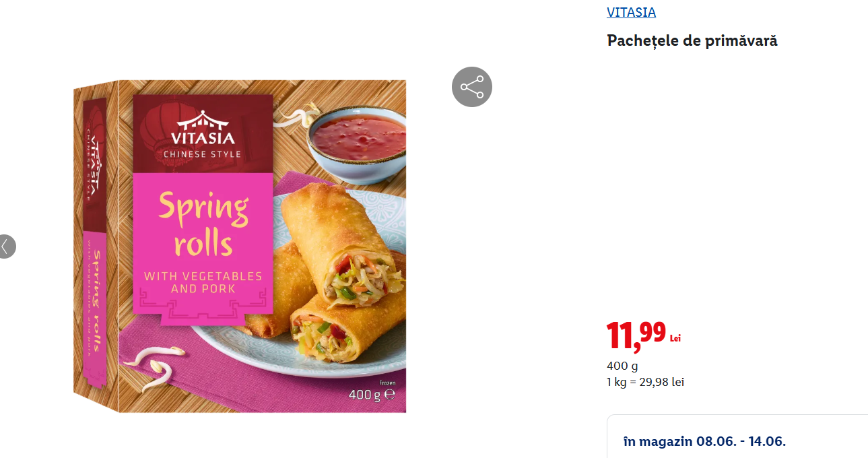Click the 400 g weight text below price
Image resolution: width=868 pixels, height=458 pixels.
click(x=622, y=366)
